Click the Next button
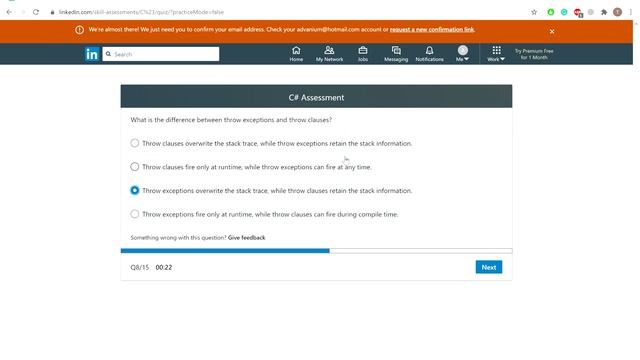The image size is (640, 360). (489, 267)
